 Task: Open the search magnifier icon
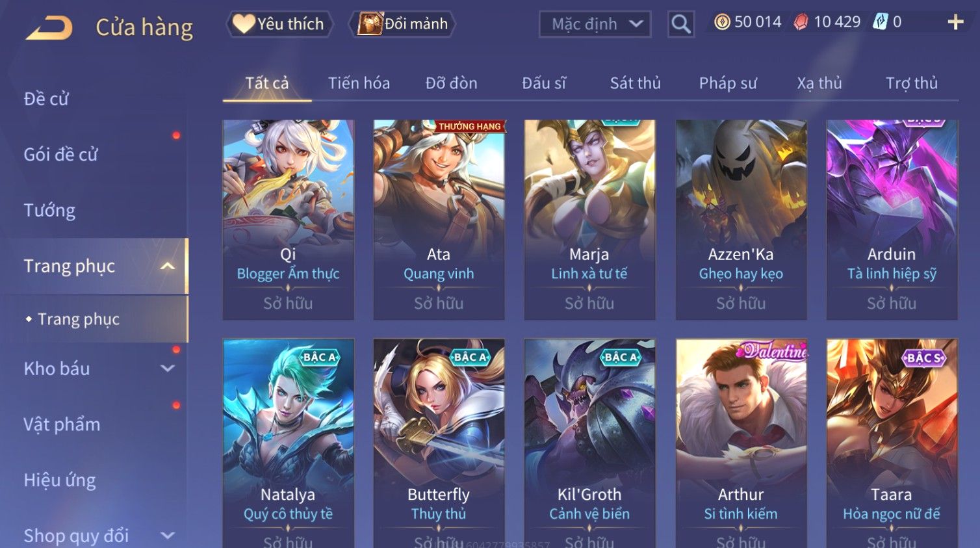[680, 24]
